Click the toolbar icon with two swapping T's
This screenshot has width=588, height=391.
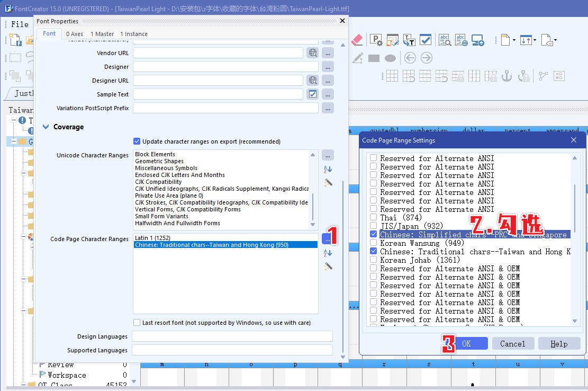coord(409,40)
